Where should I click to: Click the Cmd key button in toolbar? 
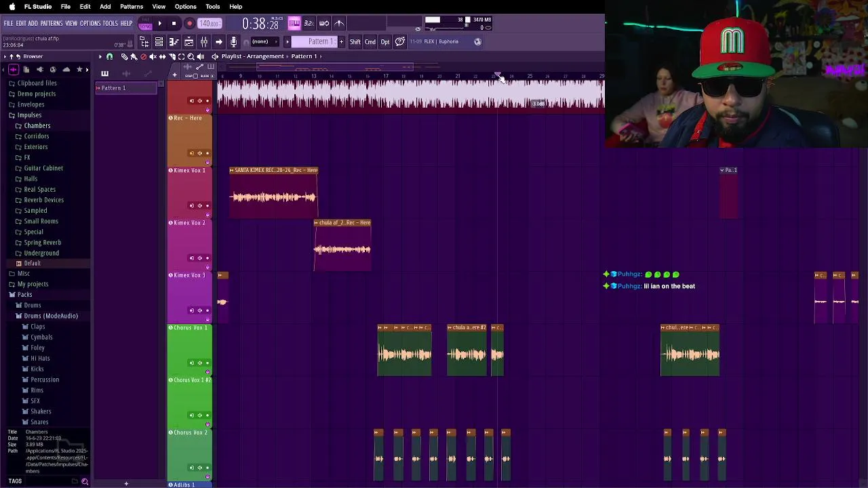tap(370, 42)
